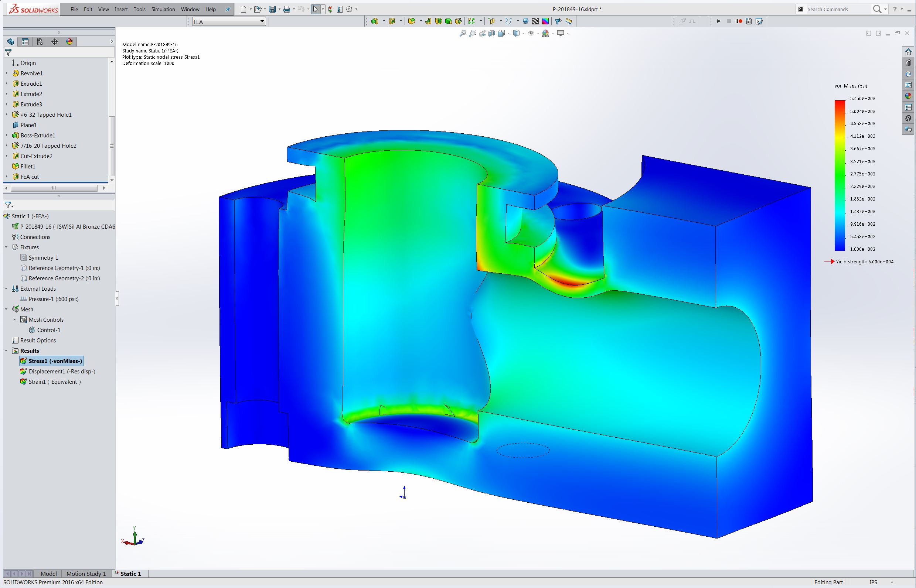Image resolution: width=916 pixels, height=588 pixels.
Task: Toggle the macro Record/Pause button
Action: click(739, 21)
